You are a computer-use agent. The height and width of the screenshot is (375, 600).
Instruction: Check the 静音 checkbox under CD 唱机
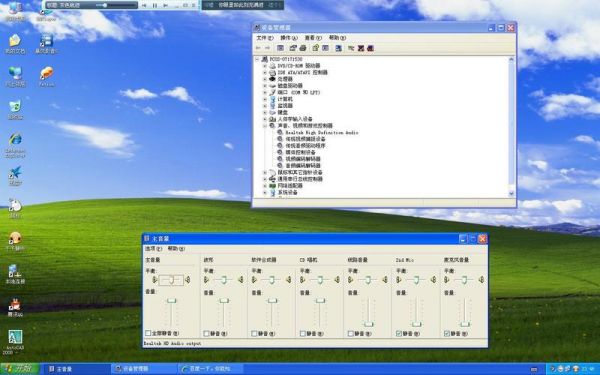coord(303,334)
